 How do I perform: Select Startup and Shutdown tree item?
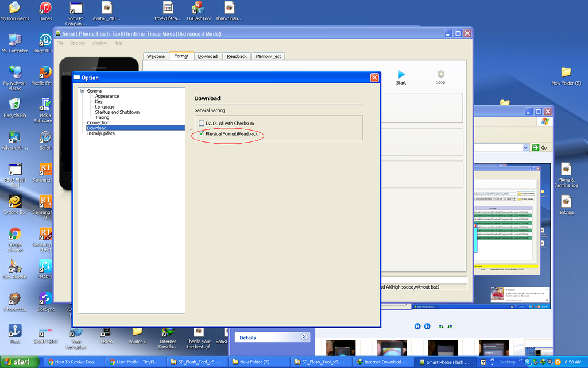coord(117,112)
